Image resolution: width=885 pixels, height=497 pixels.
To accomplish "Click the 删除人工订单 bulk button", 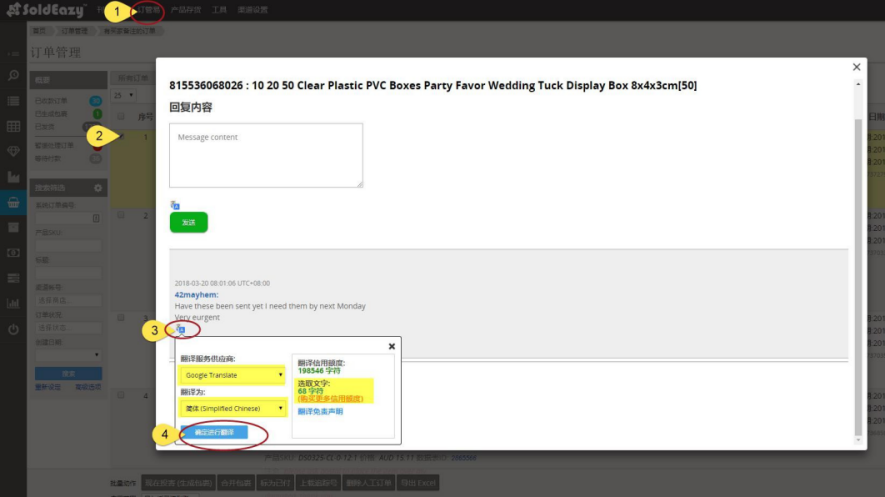I will click(369, 483).
